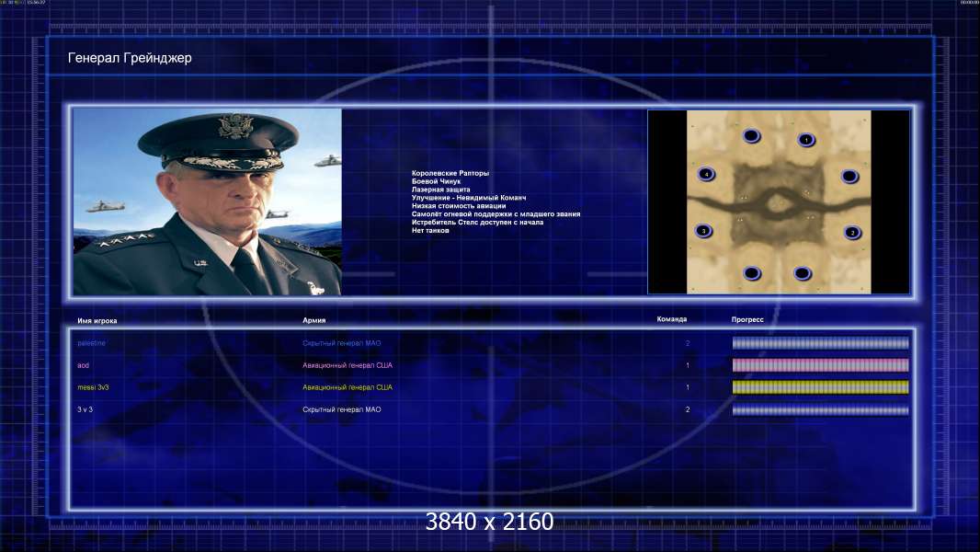Select player name 'aod'
Viewport: 980px width, 552px height.
pos(83,365)
